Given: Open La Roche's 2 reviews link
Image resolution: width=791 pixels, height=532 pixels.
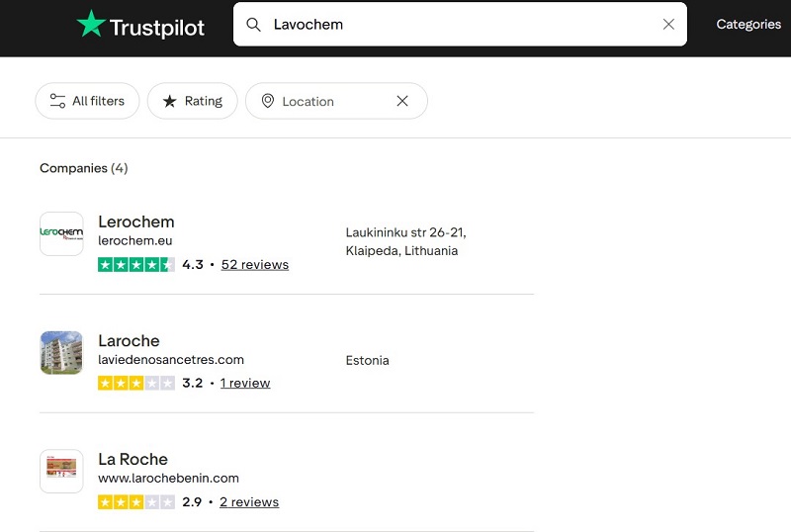Looking at the screenshot, I should click(x=249, y=501).
